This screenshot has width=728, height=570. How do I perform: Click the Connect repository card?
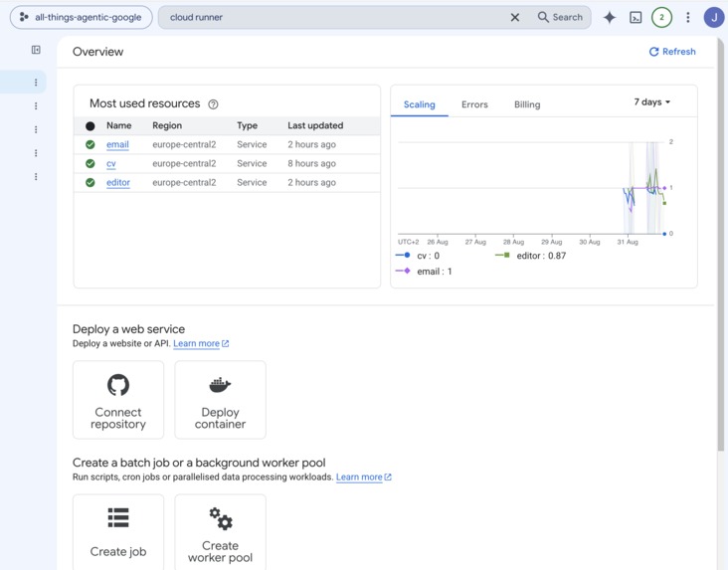(x=118, y=400)
